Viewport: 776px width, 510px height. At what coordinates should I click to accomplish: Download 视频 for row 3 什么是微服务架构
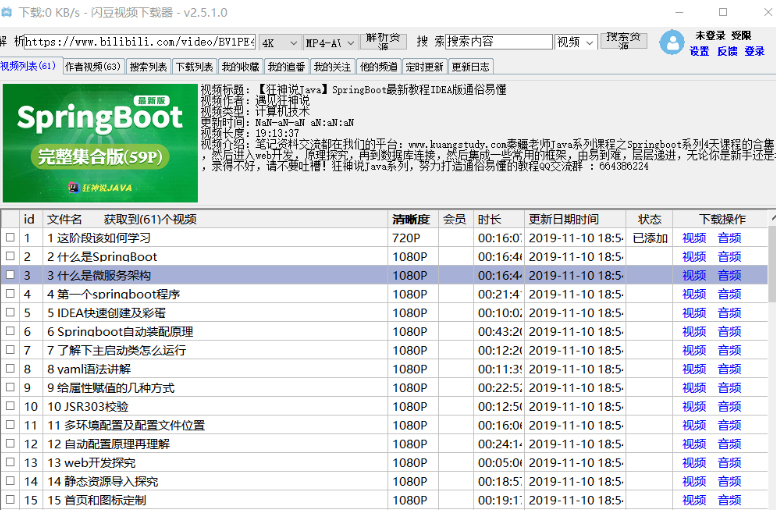coord(694,276)
